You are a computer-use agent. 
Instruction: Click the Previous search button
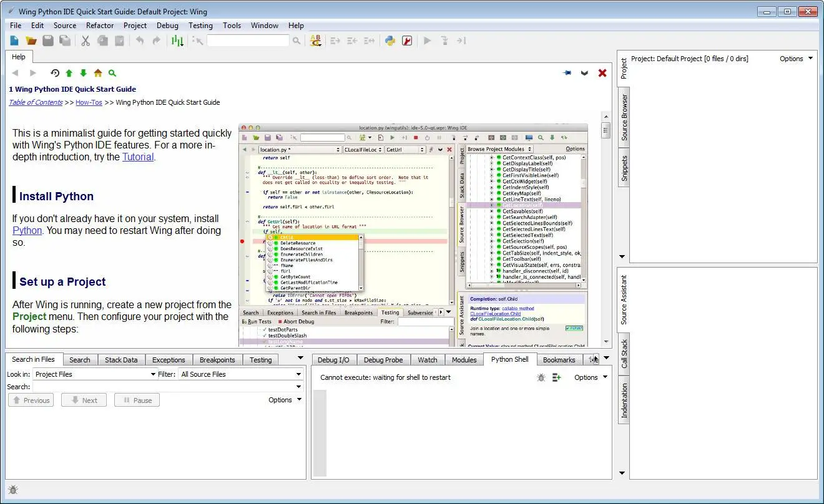click(x=31, y=400)
